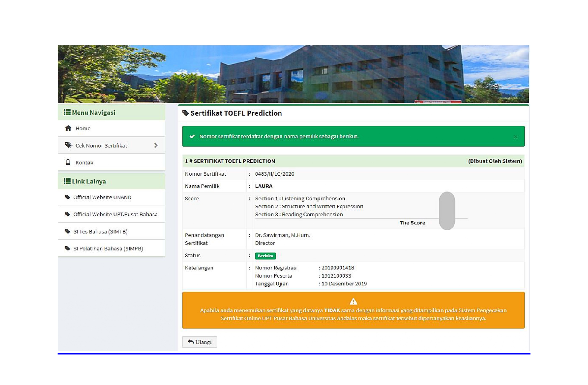Click the list icon in Menu Navigasi header
The width and height of the screenshot is (588, 385).
(x=67, y=112)
